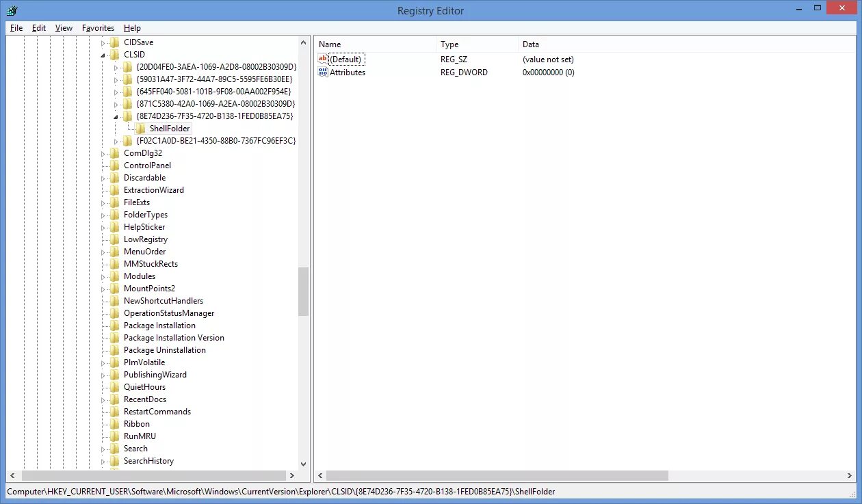
Task: Click the Discardable folder icon
Action: pos(114,178)
